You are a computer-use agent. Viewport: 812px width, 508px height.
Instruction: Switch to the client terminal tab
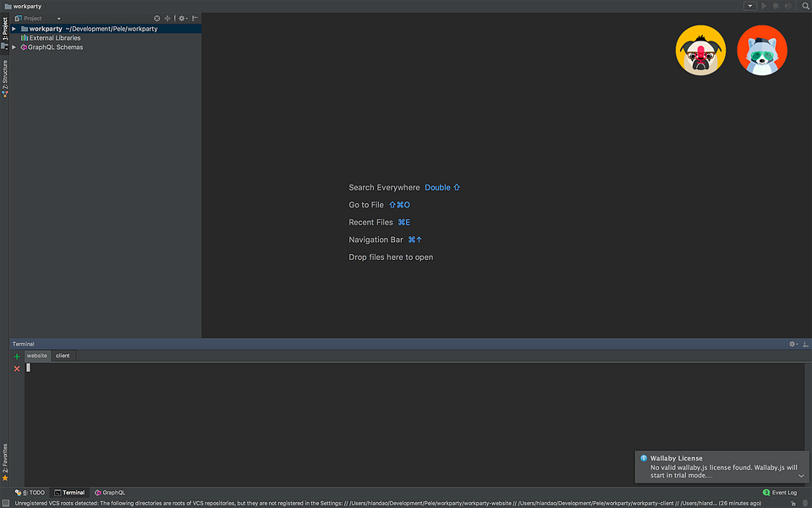pyautogui.click(x=63, y=356)
